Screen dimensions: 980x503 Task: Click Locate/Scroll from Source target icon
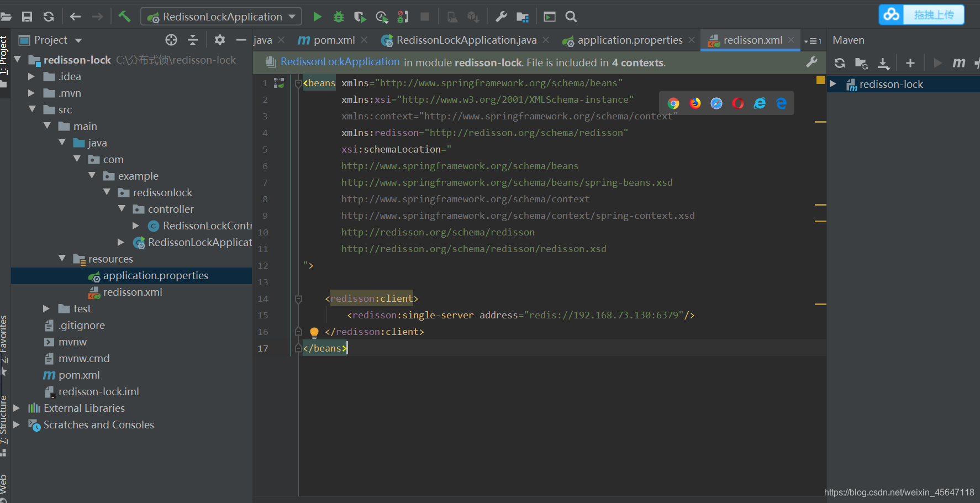tap(171, 40)
